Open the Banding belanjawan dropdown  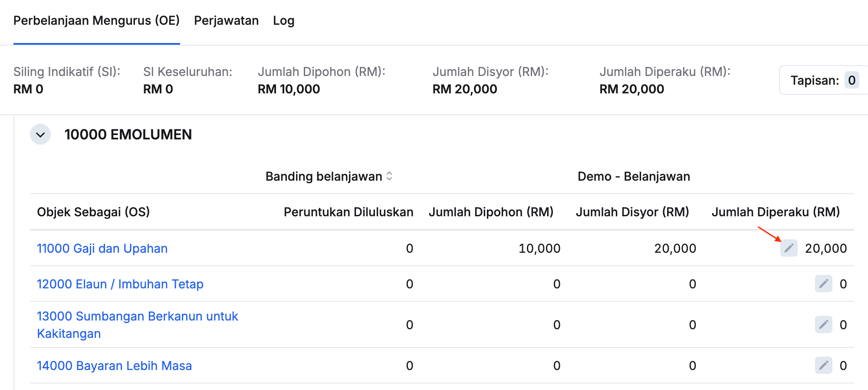(324, 176)
